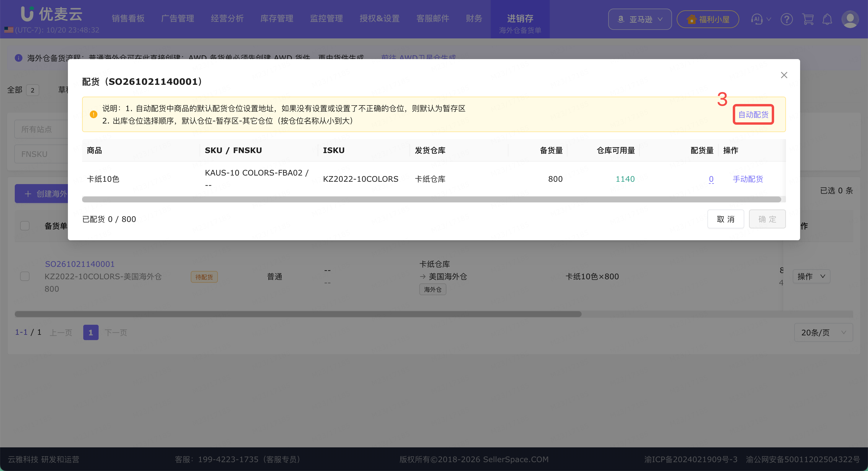Click the 仓库可用量 value 1140
868x471 pixels.
point(625,179)
